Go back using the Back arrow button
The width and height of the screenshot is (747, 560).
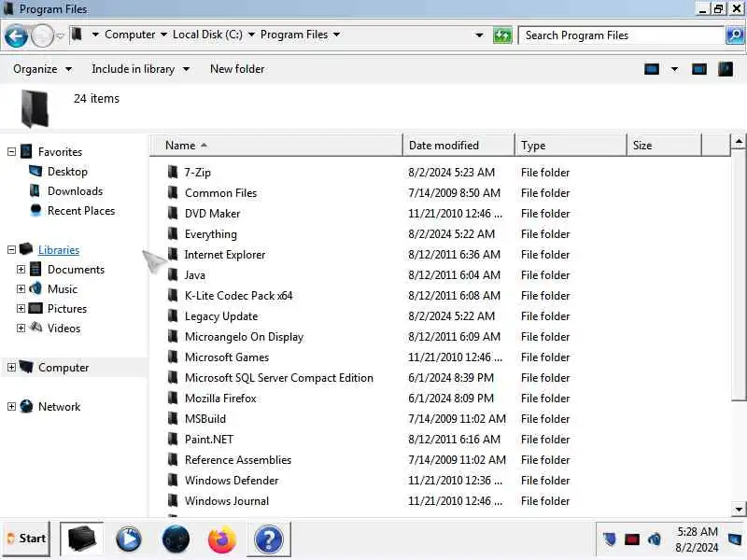pyautogui.click(x=16, y=36)
